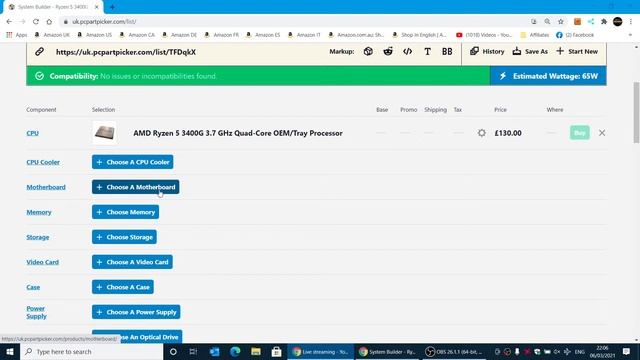The height and width of the screenshot is (360, 640).
Task: Open the Windows Start menu
Action: (10, 351)
